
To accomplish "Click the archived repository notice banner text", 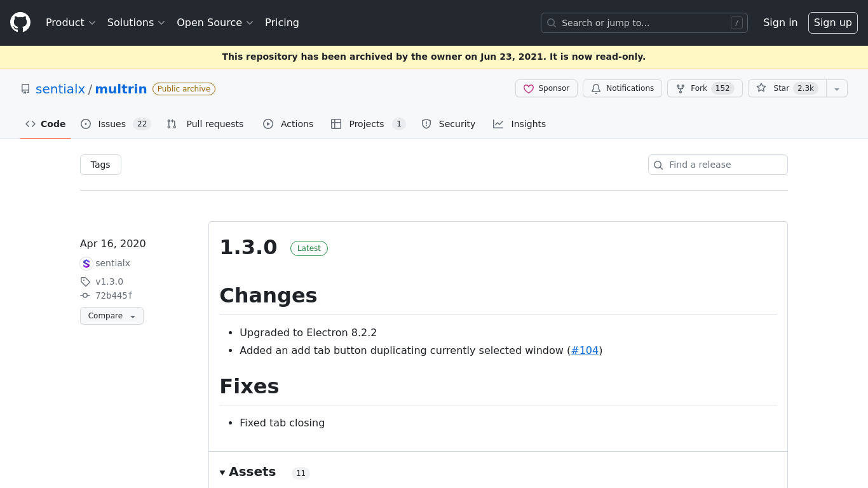I will pos(434,57).
